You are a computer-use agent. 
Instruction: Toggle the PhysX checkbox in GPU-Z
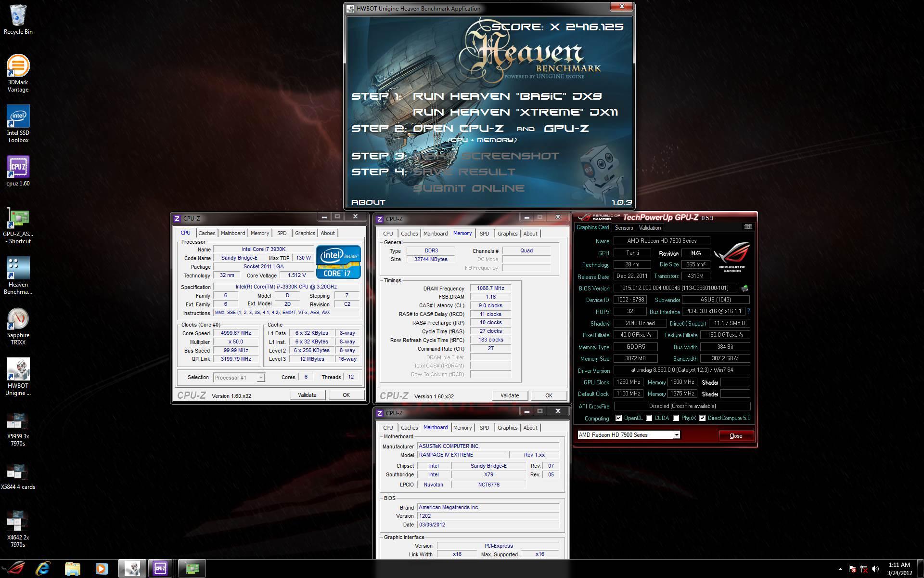[676, 418]
